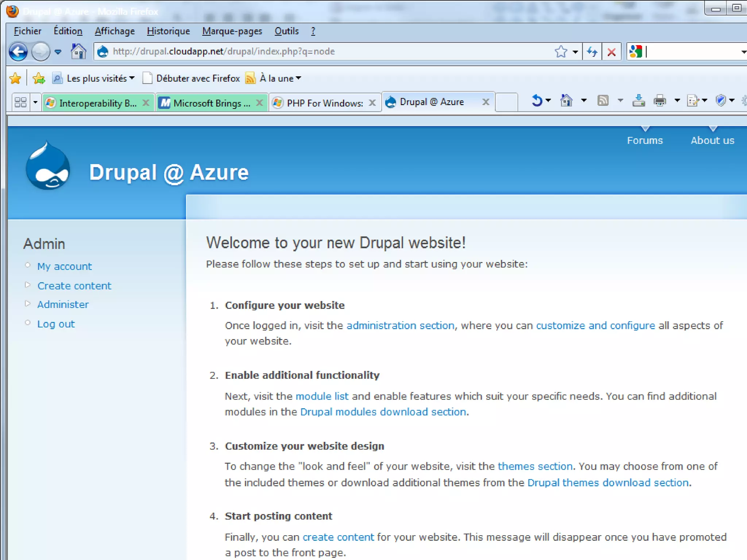Close the PHP For Windows tab
The width and height of the screenshot is (747, 560).
tap(372, 103)
